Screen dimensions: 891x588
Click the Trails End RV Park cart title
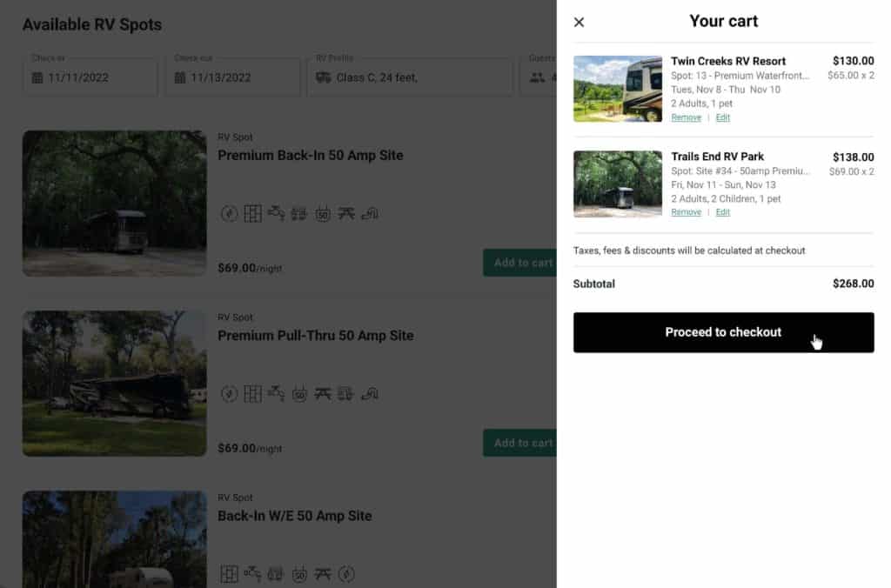pos(717,157)
